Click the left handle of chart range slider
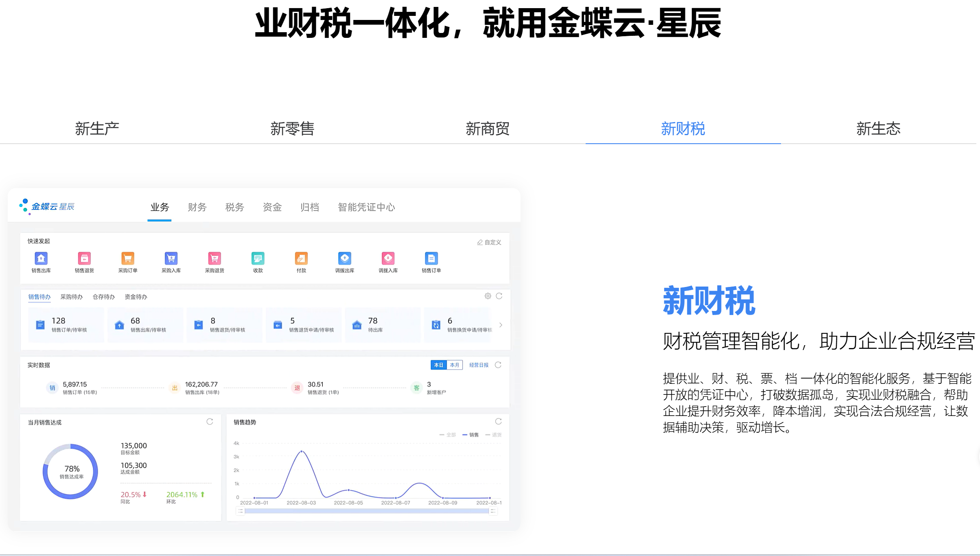The height and width of the screenshot is (556, 980). coord(241,511)
